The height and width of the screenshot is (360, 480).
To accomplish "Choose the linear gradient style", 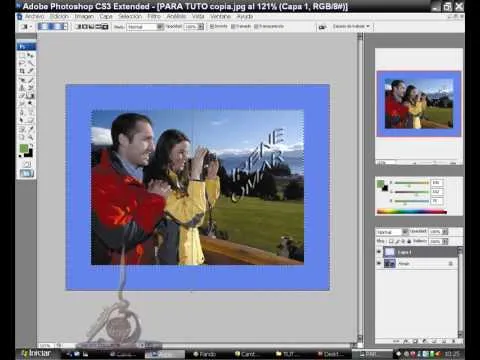I will [x=79, y=26].
